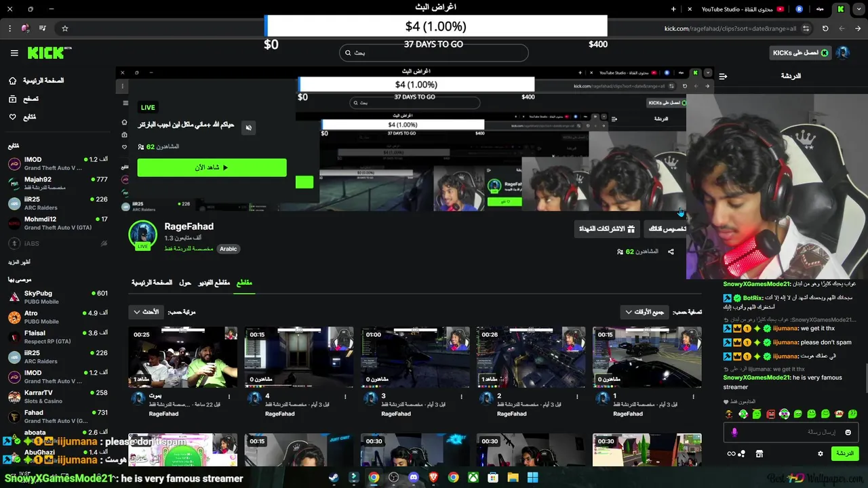Open the following (متابع) heart sidebar item
868x488 pixels.
22,117
